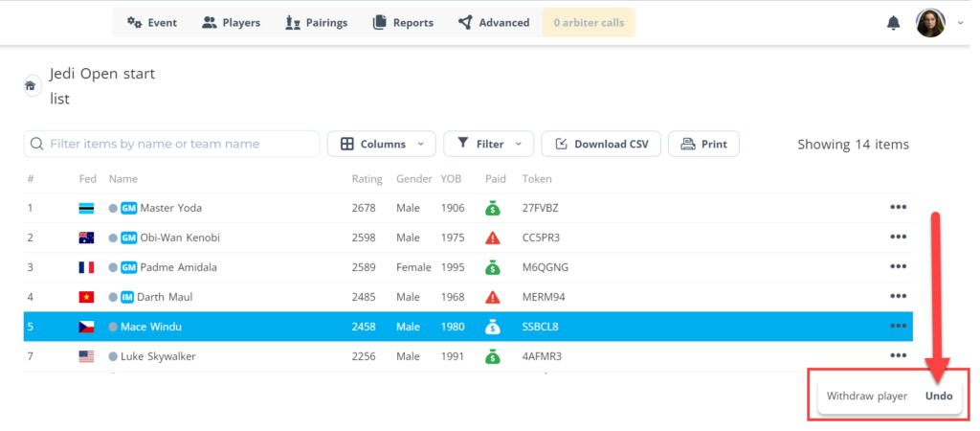
Task: Open more options for Obi-Wan Kenobi
Action: tap(898, 238)
